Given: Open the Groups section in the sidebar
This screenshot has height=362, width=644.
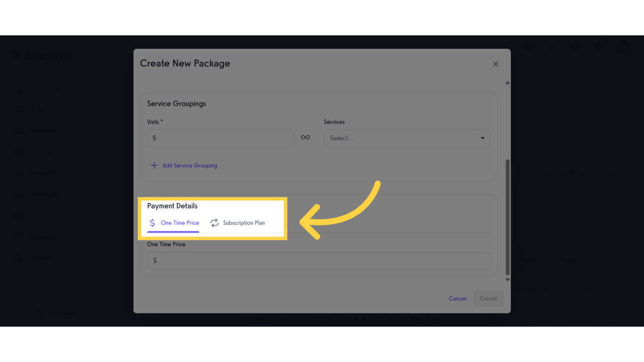Looking at the screenshot, I should point(41,152).
